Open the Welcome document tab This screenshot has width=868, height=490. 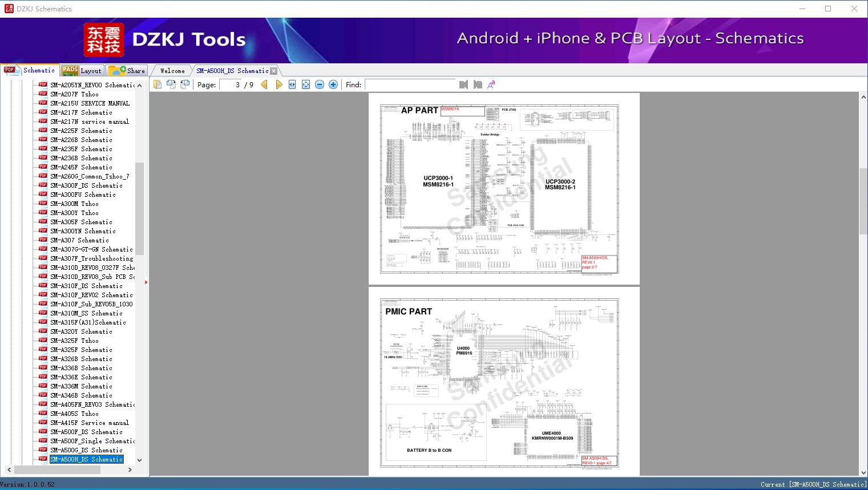point(172,71)
